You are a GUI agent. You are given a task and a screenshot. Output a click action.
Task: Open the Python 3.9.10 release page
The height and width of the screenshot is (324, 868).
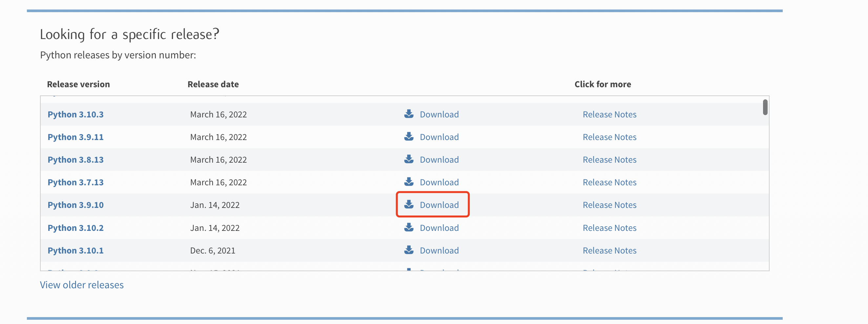[x=75, y=205]
